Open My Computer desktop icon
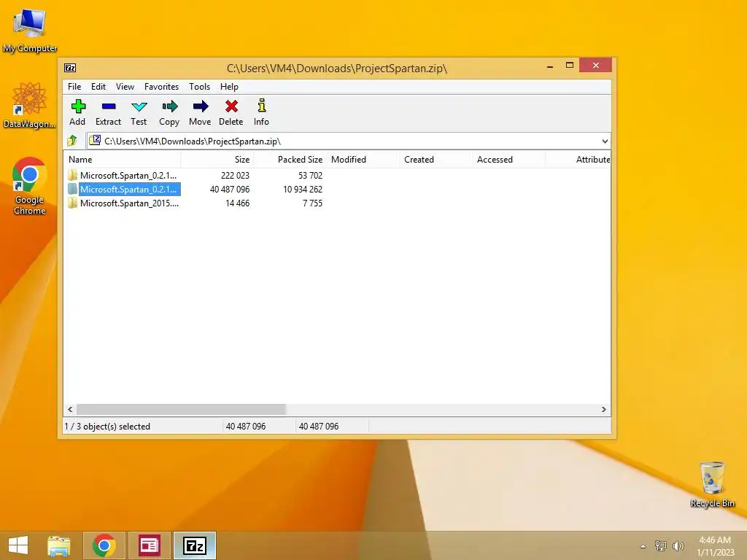Image resolution: width=747 pixels, height=560 pixels. coord(29,30)
